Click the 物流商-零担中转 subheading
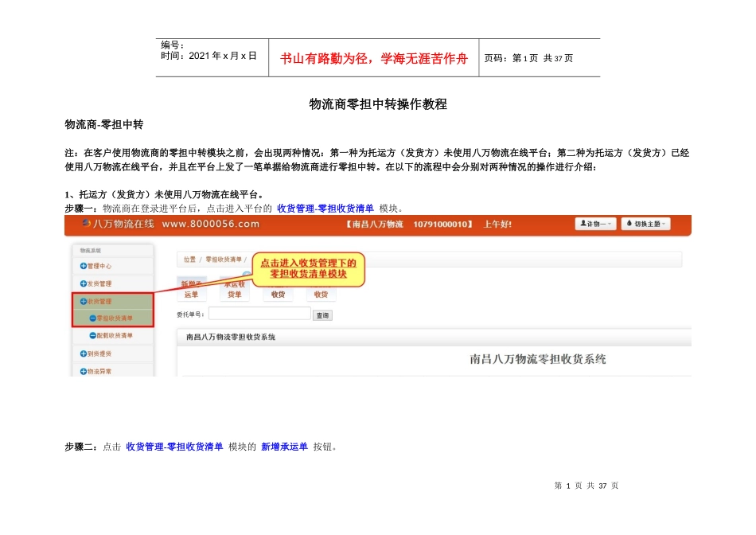This screenshot has height=535, width=756. point(104,124)
